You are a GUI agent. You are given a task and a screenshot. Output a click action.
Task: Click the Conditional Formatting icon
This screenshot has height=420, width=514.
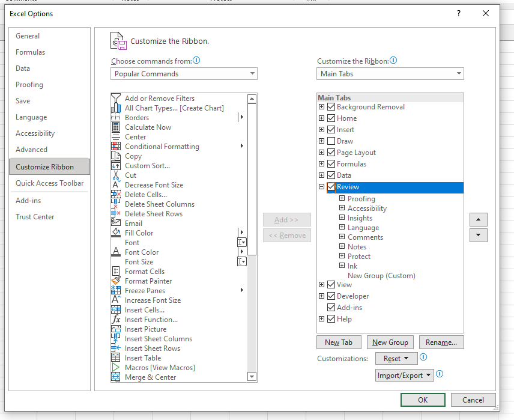point(116,147)
